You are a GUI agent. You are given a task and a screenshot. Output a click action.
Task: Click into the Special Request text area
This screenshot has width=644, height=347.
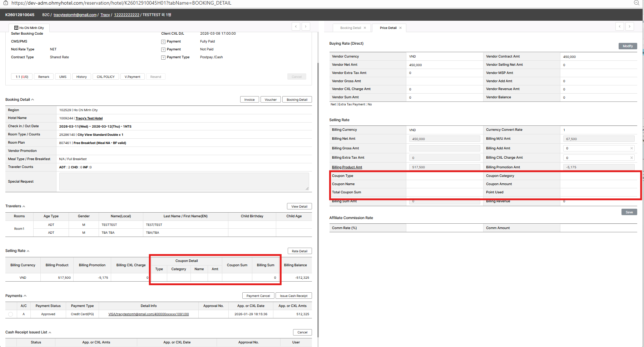[184, 182]
